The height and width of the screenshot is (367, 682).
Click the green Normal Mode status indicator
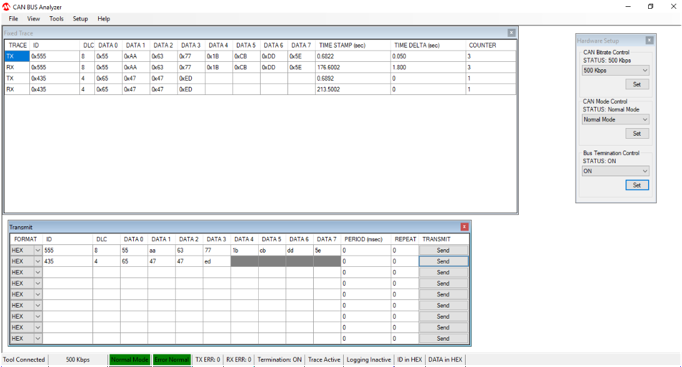130,360
